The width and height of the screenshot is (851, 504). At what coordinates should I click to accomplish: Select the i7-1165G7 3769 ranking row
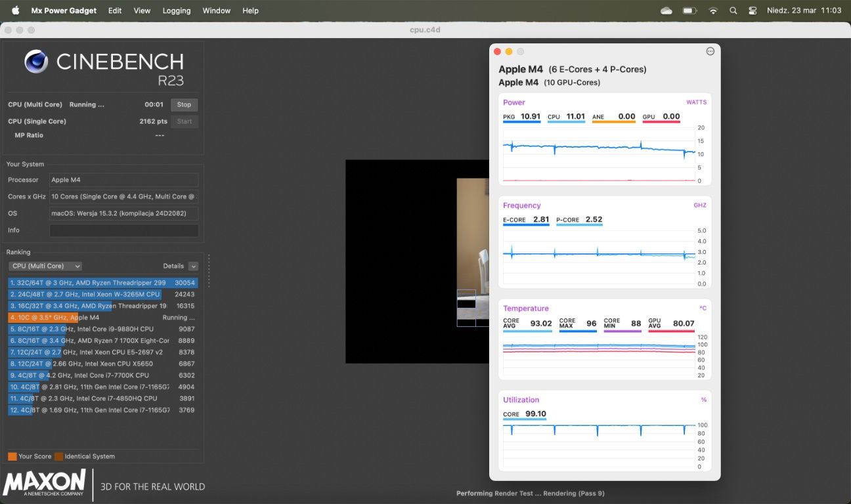click(x=103, y=410)
